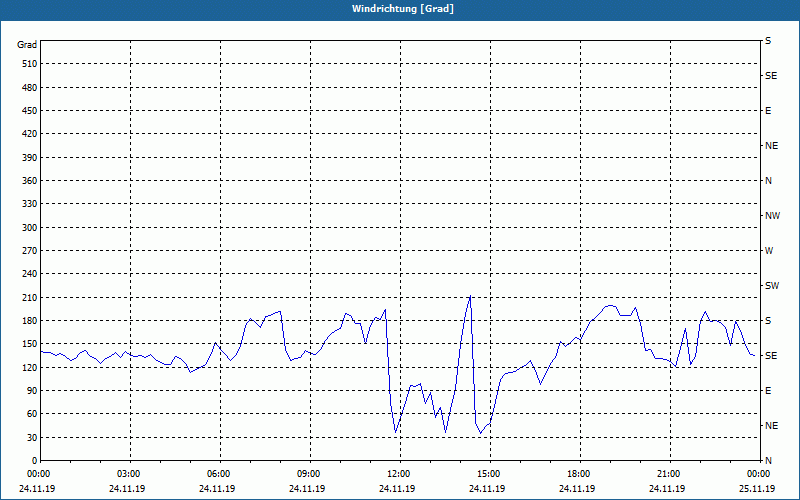
Task: Pick the 30 degree axis label
Action: pos(32,437)
